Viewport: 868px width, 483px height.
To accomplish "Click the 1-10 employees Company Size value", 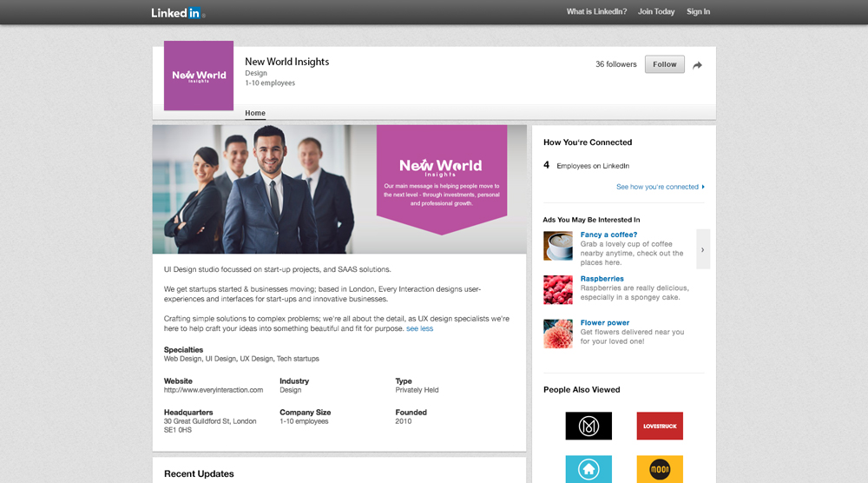I will point(304,421).
